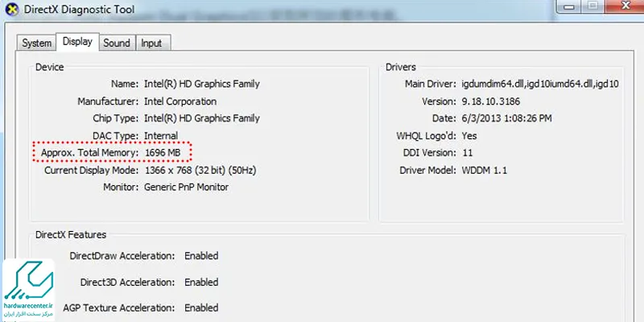The width and height of the screenshot is (644, 322).
Task: Click the DirectX icon in title bar
Action: click(12, 9)
